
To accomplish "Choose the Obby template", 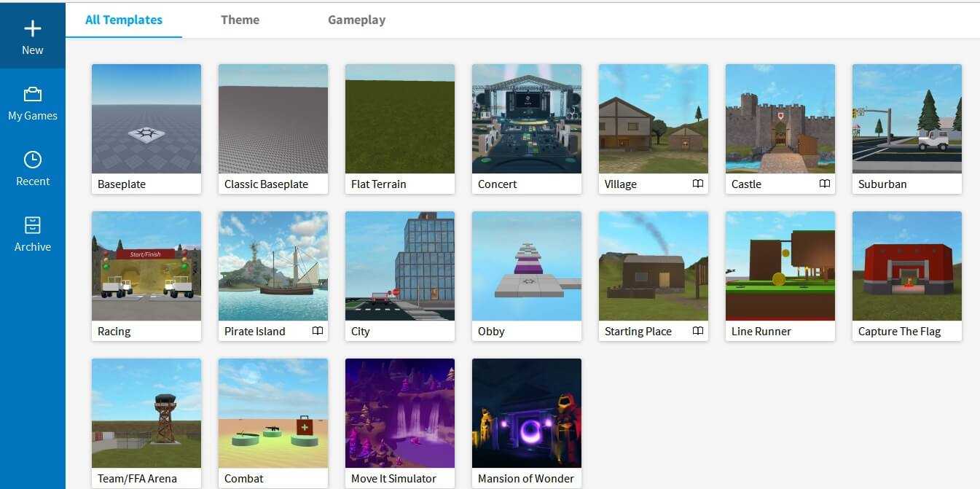I will pos(527,266).
